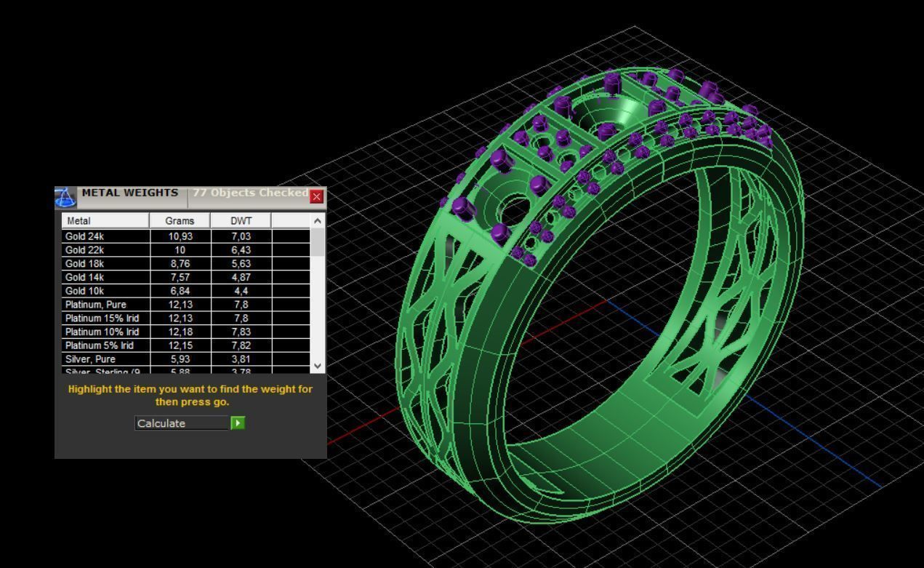Click the 12,18 grams value

click(x=180, y=332)
